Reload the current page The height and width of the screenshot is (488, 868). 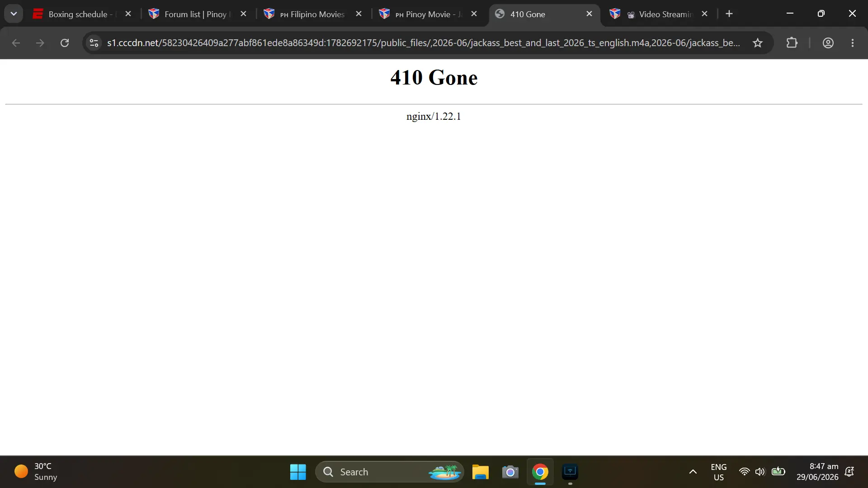65,43
